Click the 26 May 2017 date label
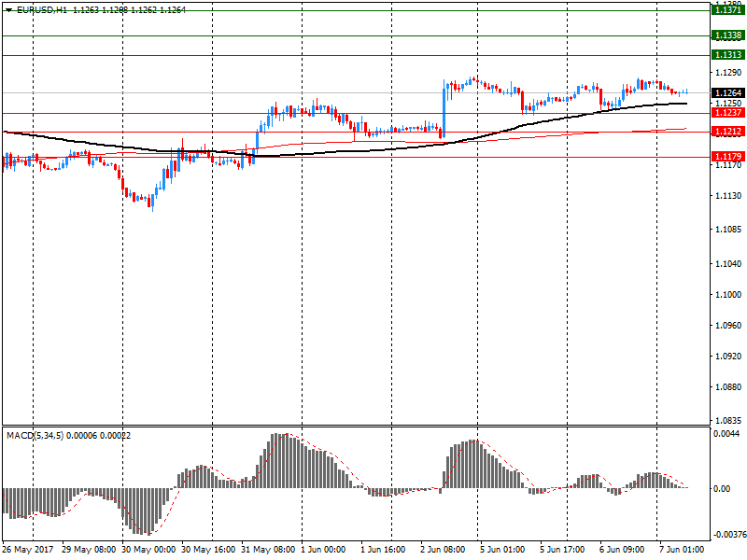The width and height of the screenshot is (747, 560). pos(28,550)
